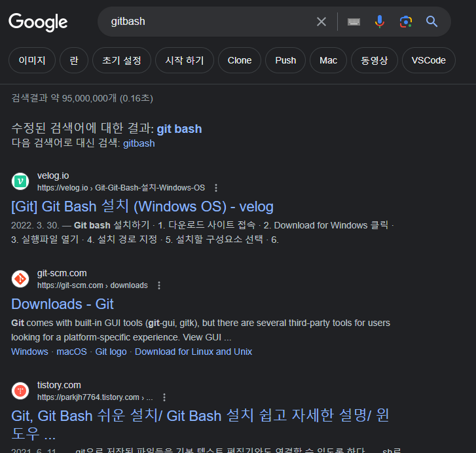Open the three-dot menu for velog.io result
The height and width of the screenshot is (453, 476).
pos(216,188)
